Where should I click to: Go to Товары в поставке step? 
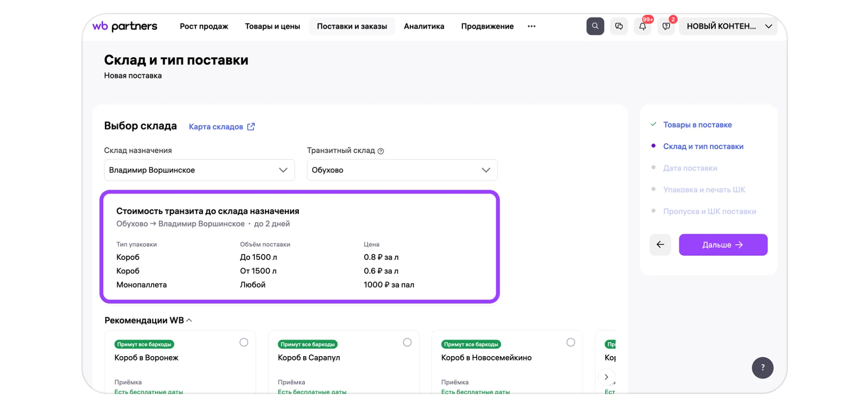pyautogui.click(x=697, y=125)
